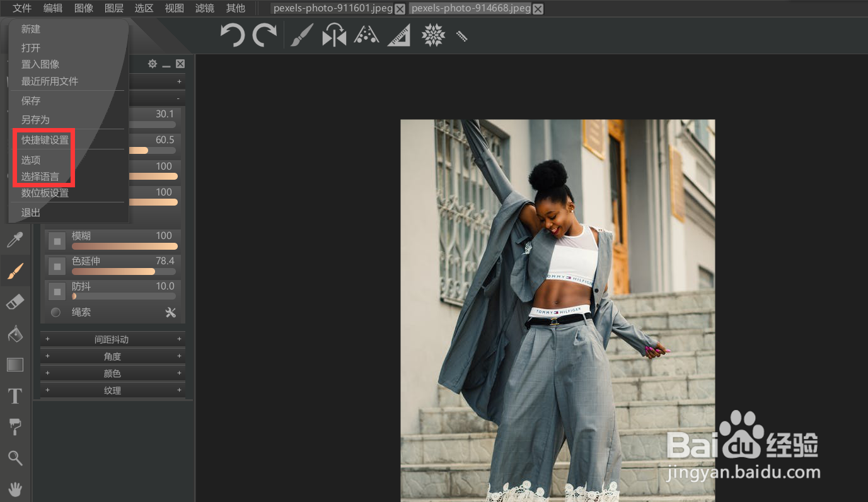Click the brush icon in top toolbar

[302, 35]
